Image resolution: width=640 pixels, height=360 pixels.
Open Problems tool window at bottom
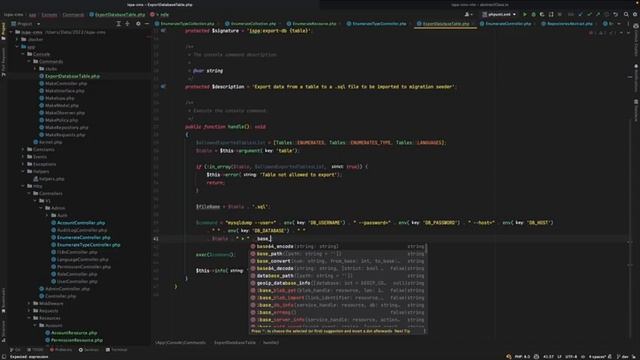[x=60, y=350]
